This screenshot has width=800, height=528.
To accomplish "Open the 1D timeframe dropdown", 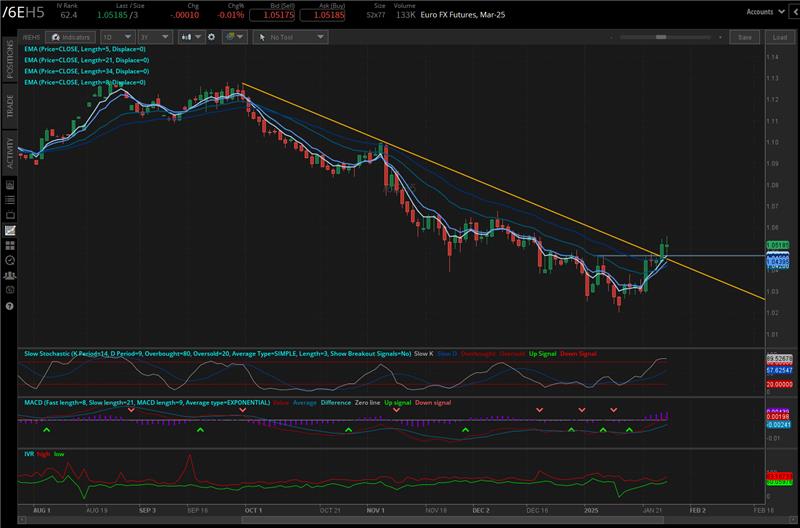I will coord(117,37).
